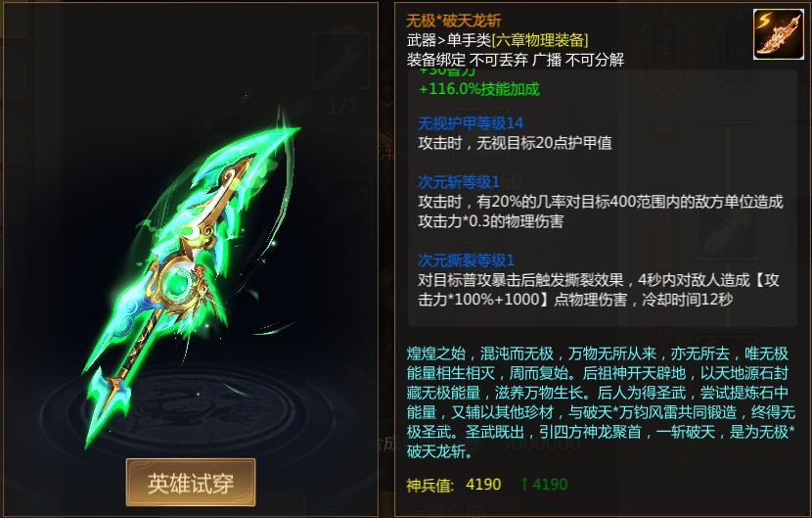Viewport: 812px width, 518px height.
Task: Click the 攻击时，无视目标20点护甲值 description
Action: coord(516,143)
